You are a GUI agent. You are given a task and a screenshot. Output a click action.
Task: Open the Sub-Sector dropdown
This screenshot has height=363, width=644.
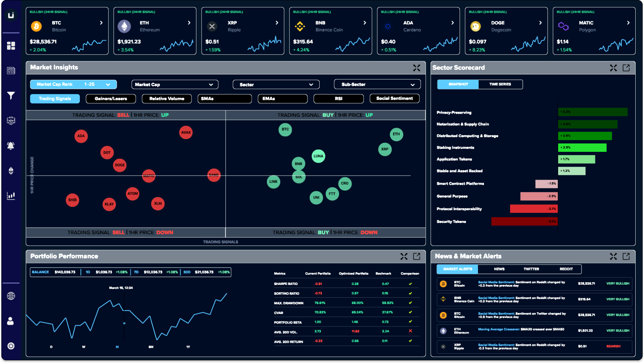tap(377, 84)
